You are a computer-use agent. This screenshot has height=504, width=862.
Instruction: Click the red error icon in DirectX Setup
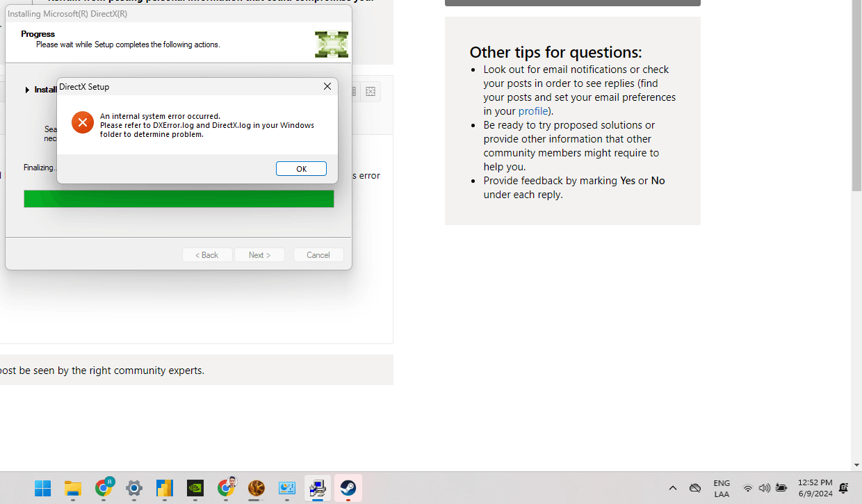(x=83, y=122)
